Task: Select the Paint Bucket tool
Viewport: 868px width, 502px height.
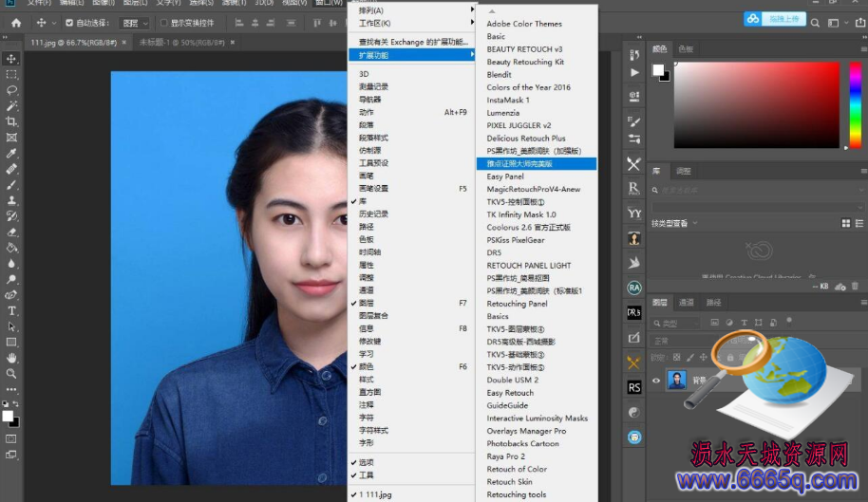Action: pos(11,248)
